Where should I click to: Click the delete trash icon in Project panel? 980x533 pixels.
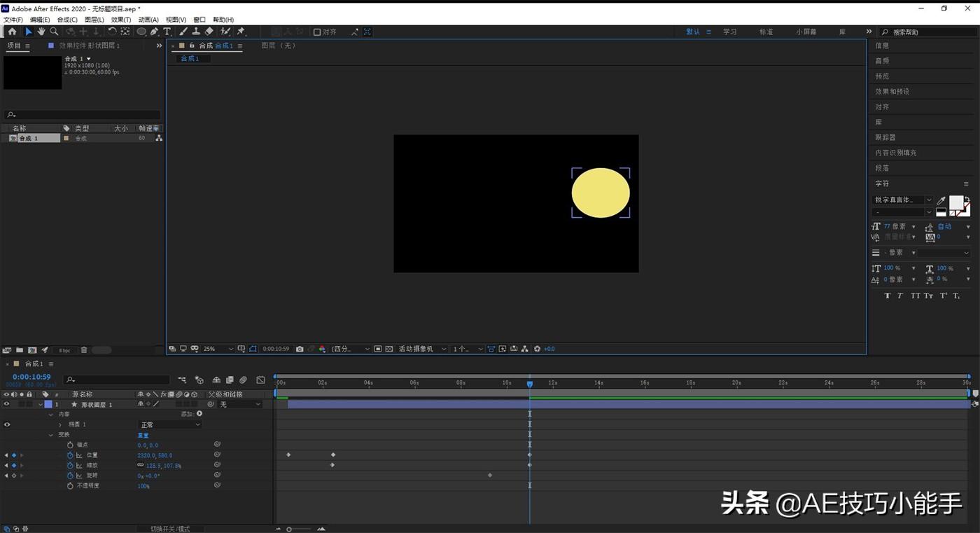(84, 350)
